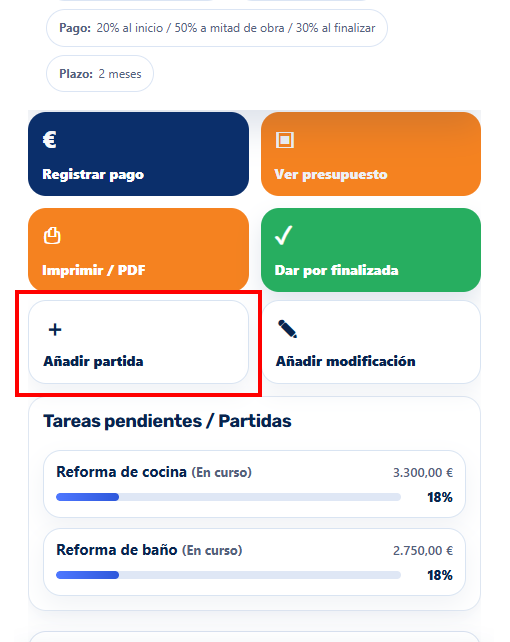Open Registrar pago

tap(138, 154)
